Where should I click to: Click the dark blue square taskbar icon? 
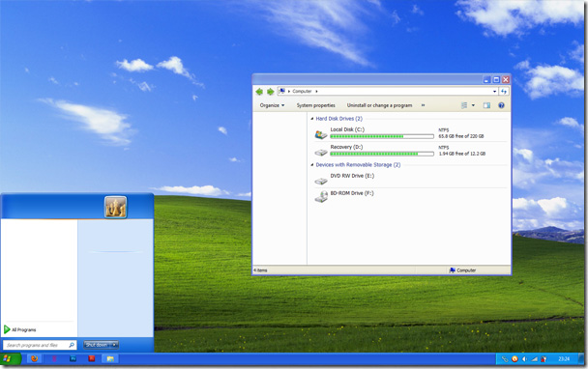click(73, 359)
